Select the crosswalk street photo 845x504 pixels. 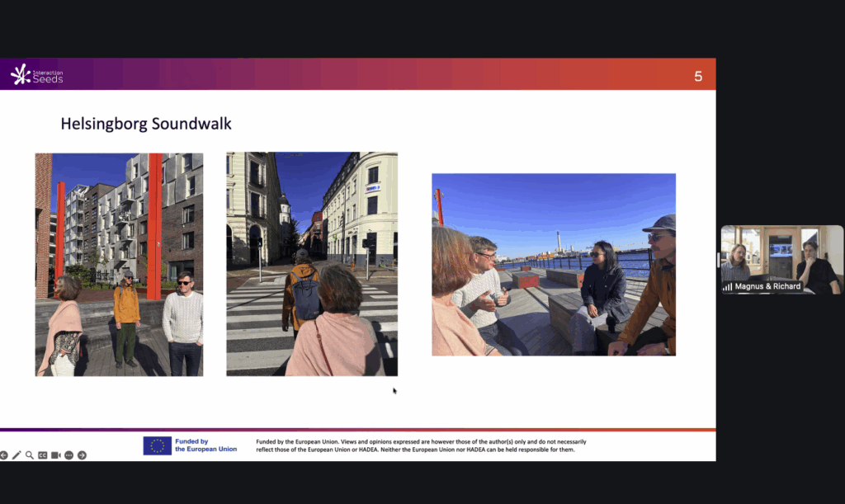(x=312, y=264)
